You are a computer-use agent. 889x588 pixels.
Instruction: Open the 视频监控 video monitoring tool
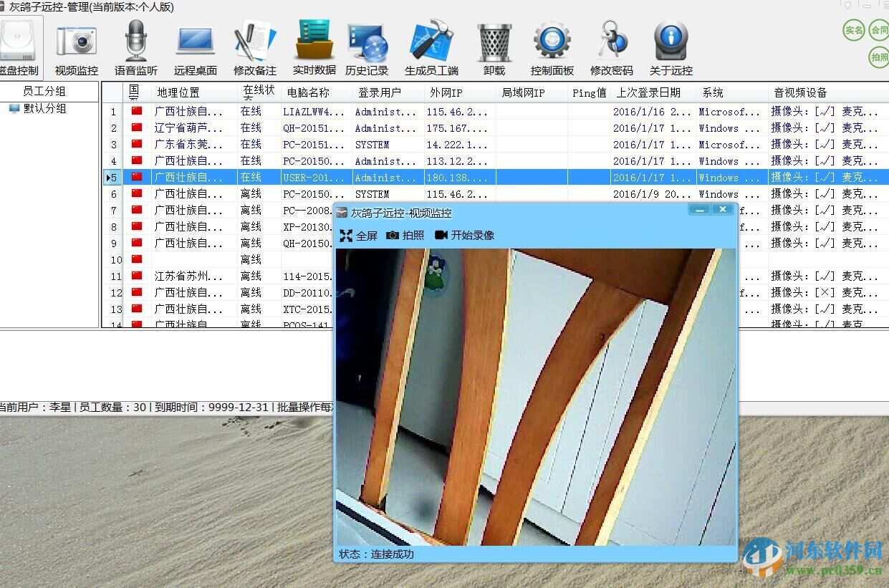[76, 43]
